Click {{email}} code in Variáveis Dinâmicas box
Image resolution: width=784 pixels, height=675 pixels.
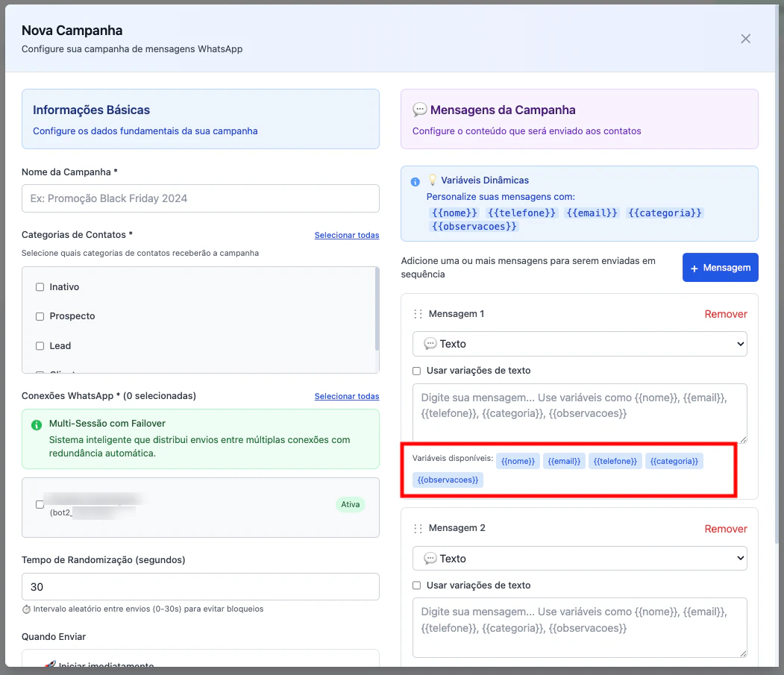(592, 213)
